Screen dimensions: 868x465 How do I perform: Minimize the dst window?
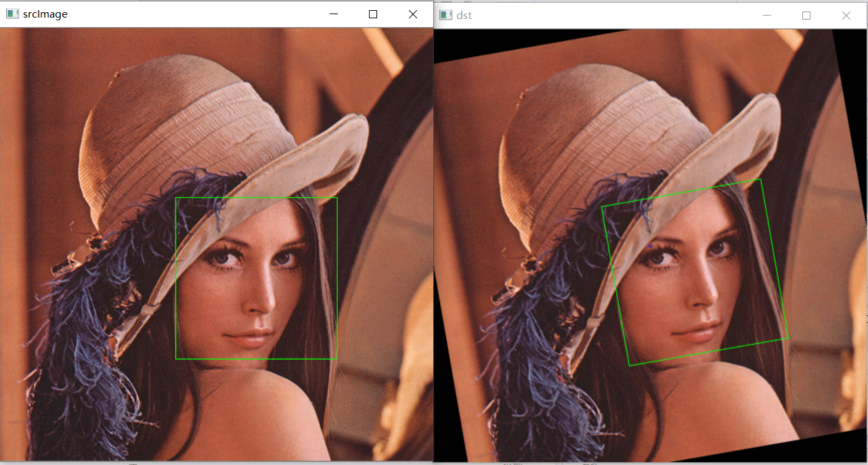(766, 15)
